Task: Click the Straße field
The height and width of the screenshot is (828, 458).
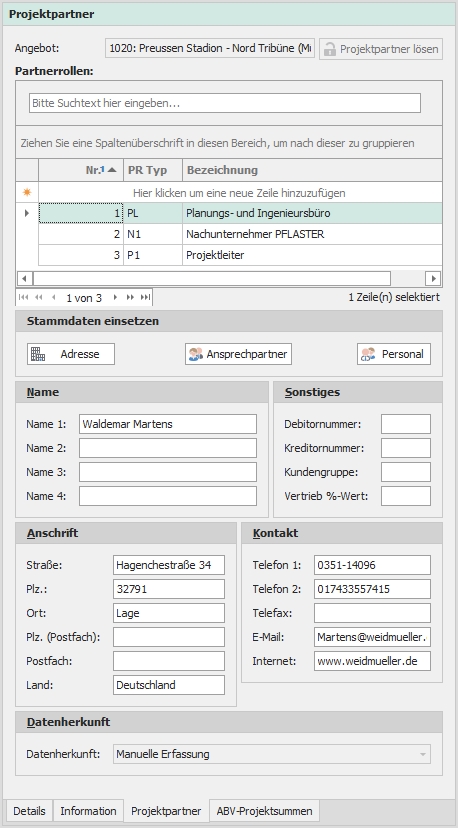Action: point(169,565)
